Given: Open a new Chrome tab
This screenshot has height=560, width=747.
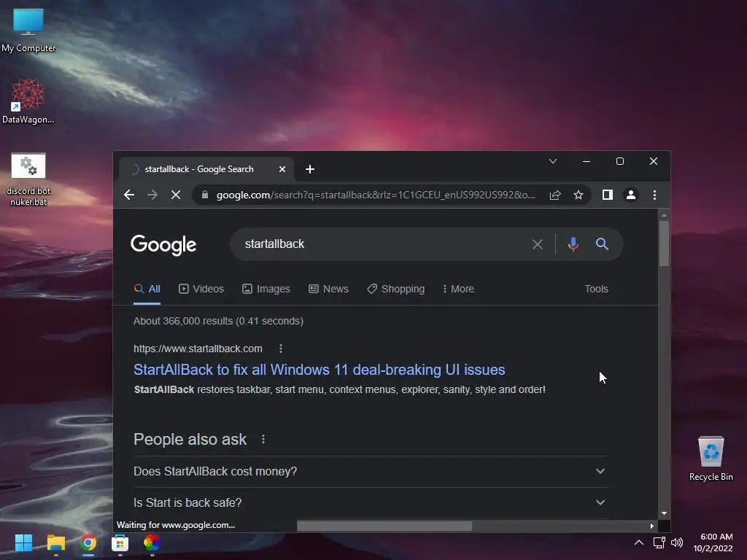Looking at the screenshot, I should (309, 169).
